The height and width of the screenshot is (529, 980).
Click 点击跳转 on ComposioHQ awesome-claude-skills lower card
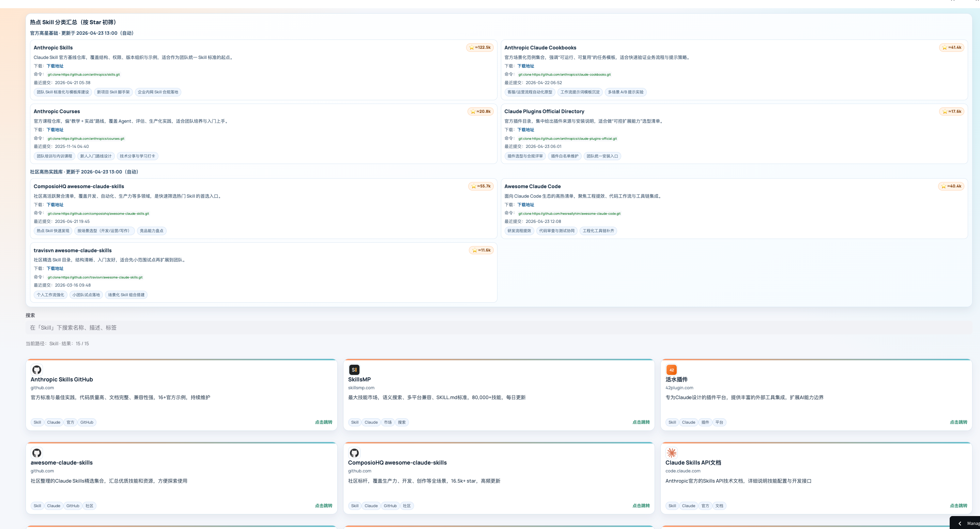point(641,506)
